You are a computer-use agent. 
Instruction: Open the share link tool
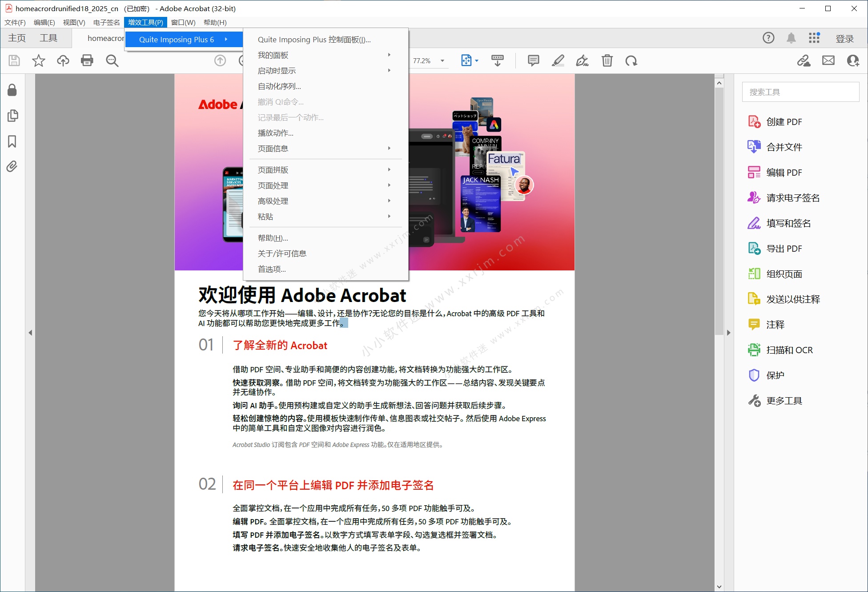[x=803, y=60]
